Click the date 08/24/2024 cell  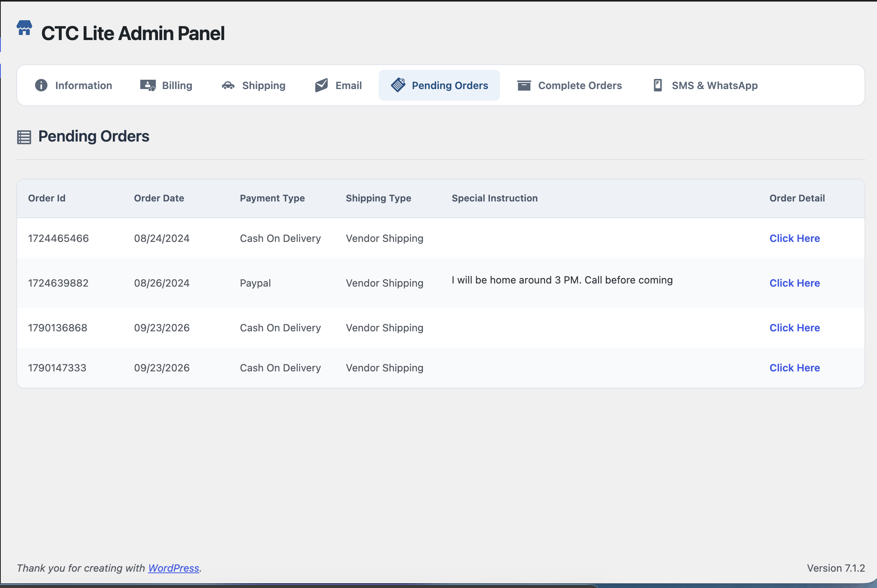162,238
